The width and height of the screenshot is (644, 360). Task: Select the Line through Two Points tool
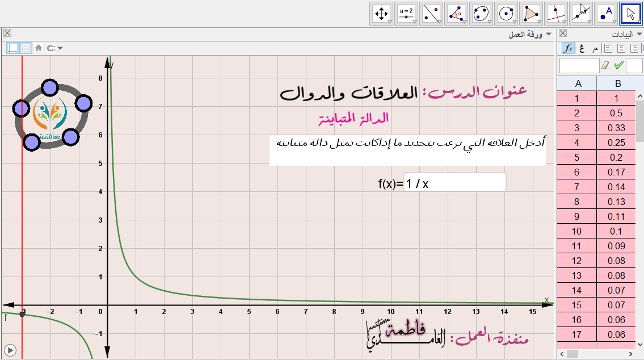click(x=581, y=14)
